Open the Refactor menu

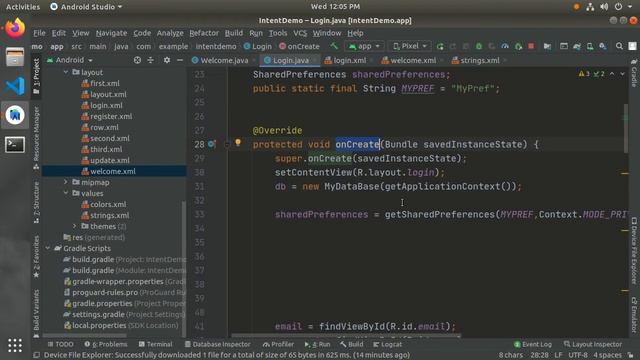[x=204, y=33]
